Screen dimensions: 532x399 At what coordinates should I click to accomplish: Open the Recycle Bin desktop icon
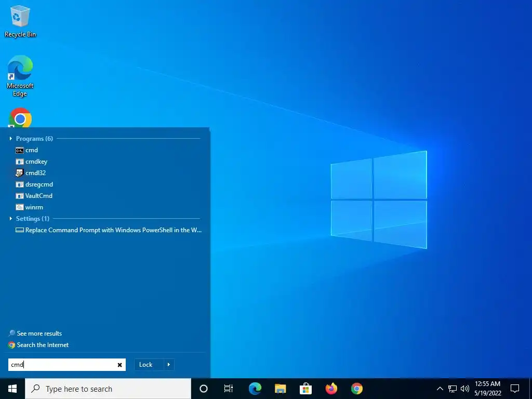(x=20, y=21)
